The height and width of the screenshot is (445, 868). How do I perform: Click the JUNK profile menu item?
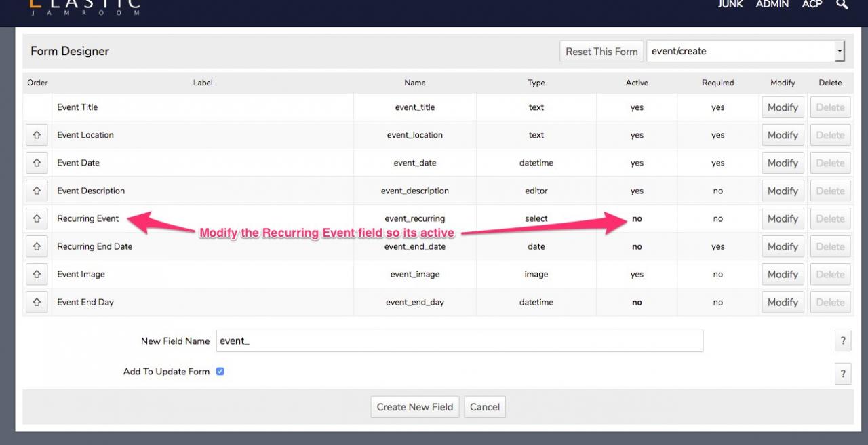[730, 5]
